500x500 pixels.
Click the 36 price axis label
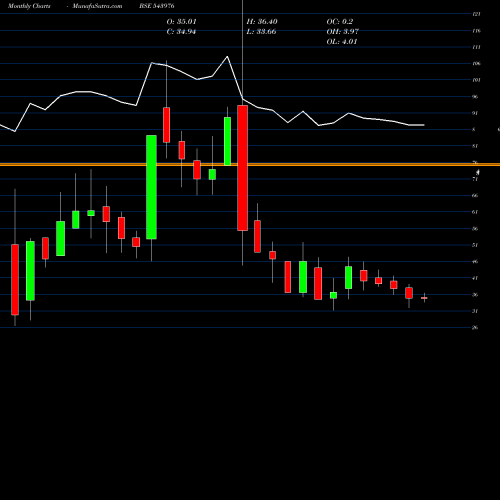[475, 295]
